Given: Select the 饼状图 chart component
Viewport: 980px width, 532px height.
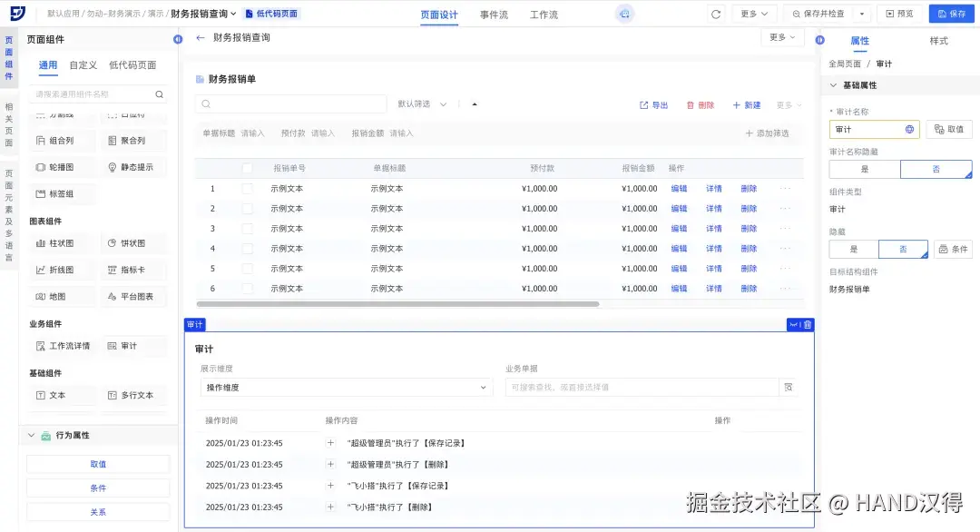Looking at the screenshot, I should [133, 243].
